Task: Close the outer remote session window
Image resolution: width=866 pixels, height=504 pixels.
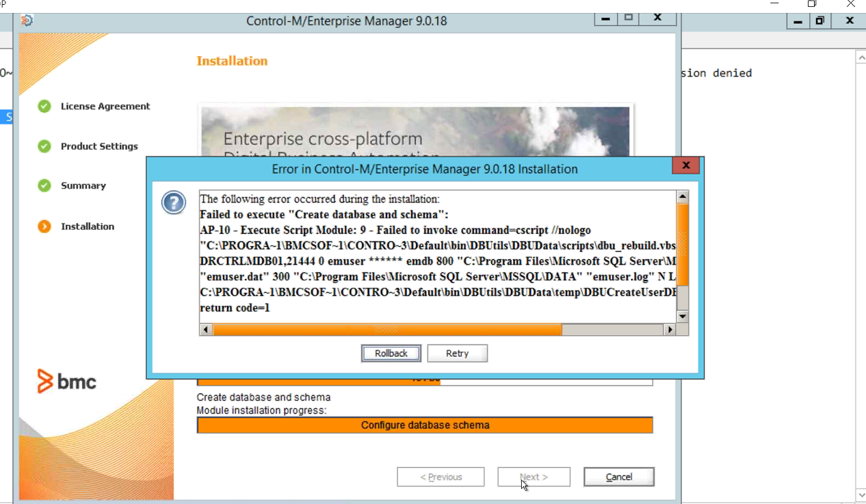Action: (x=850, y=4)
